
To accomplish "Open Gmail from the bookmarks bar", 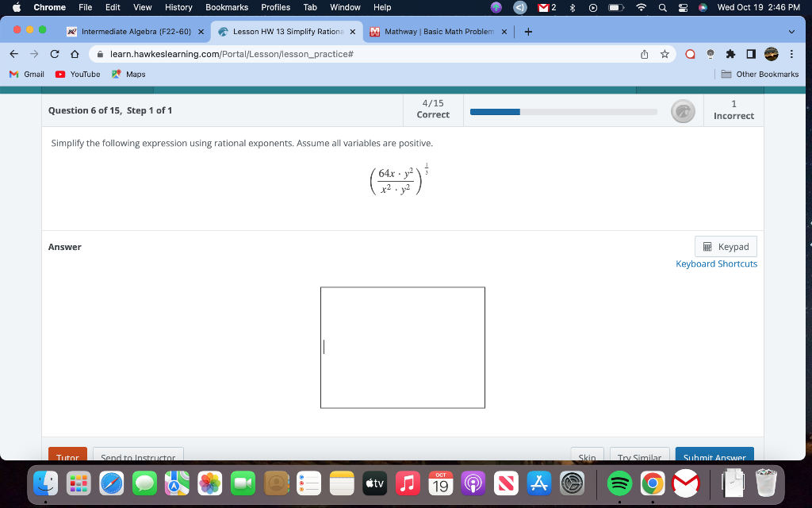I will click(26, 74).
